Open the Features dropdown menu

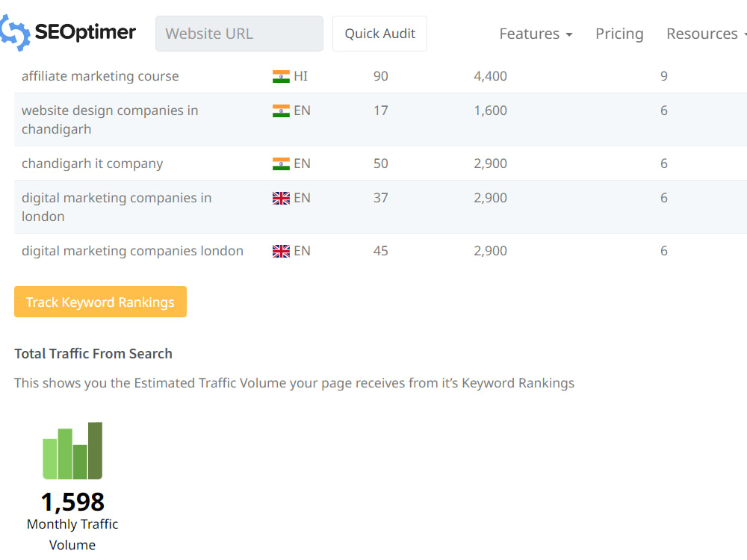click(536, 34)
